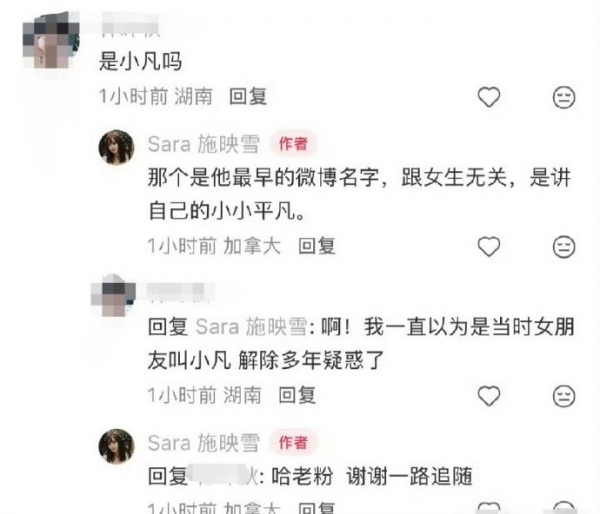
Task: Open Sara 施映雪's avatar in first reply
Action: [116, 147]
